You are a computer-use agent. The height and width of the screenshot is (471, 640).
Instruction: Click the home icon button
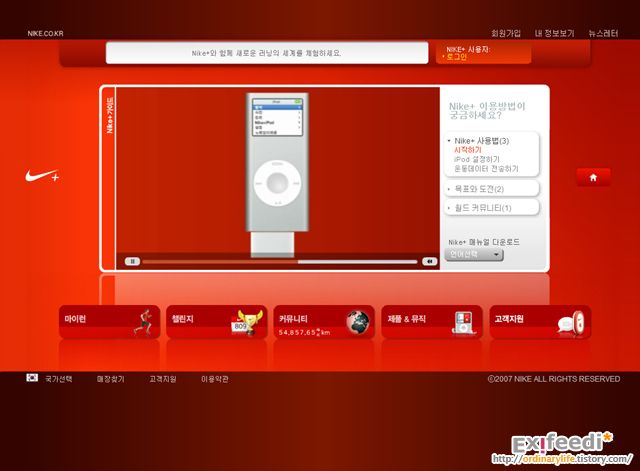[x=593, y=177]
